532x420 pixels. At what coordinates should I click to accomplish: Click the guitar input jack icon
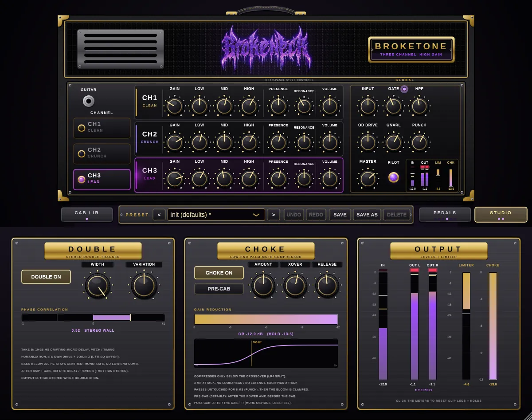tap(89, 101)
